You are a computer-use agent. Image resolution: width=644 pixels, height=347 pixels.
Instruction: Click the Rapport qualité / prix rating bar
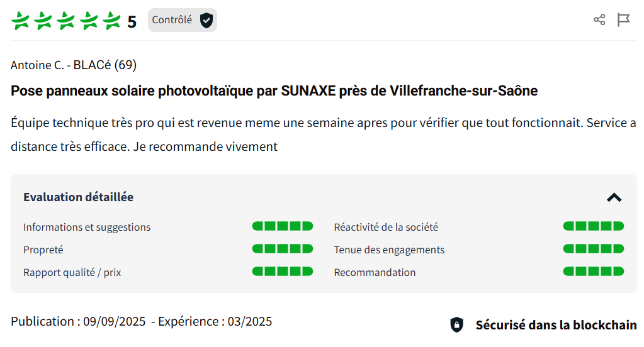coord(282,272)
